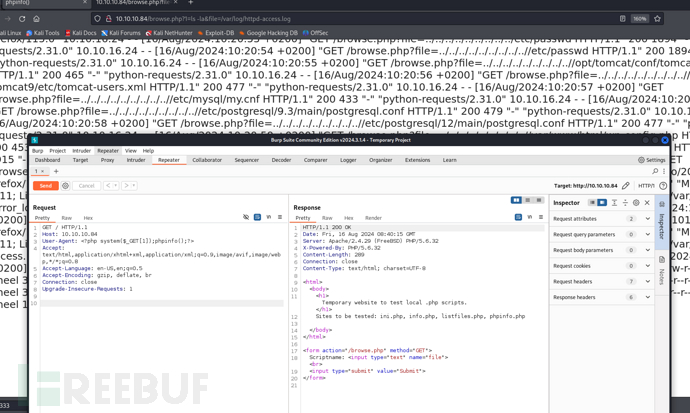Image resolution: width=690 pixels, height=413 pixels.
Task: Toggle the HTTP/1 protocol selector
Action: point(646,186)
